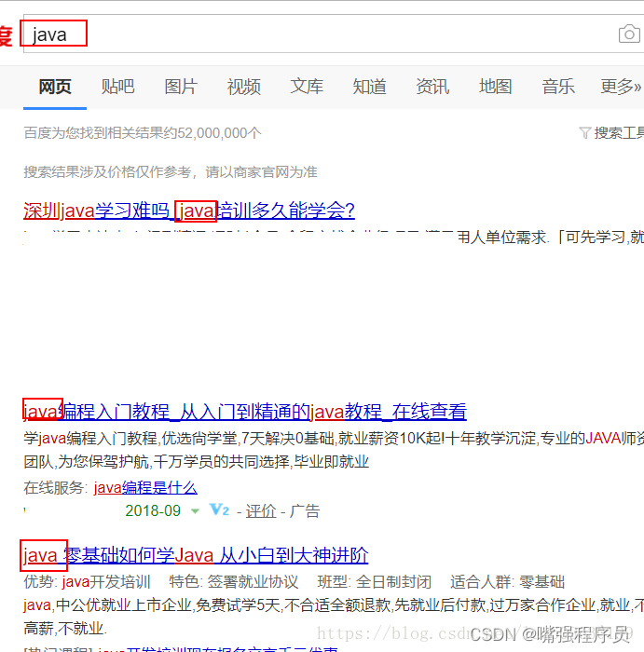Image resolution: width=644 pixels, height=652 pixels.
Task: Open result 深圳java学习难吗 java培训多久能学会?
Action: [189, 211]
